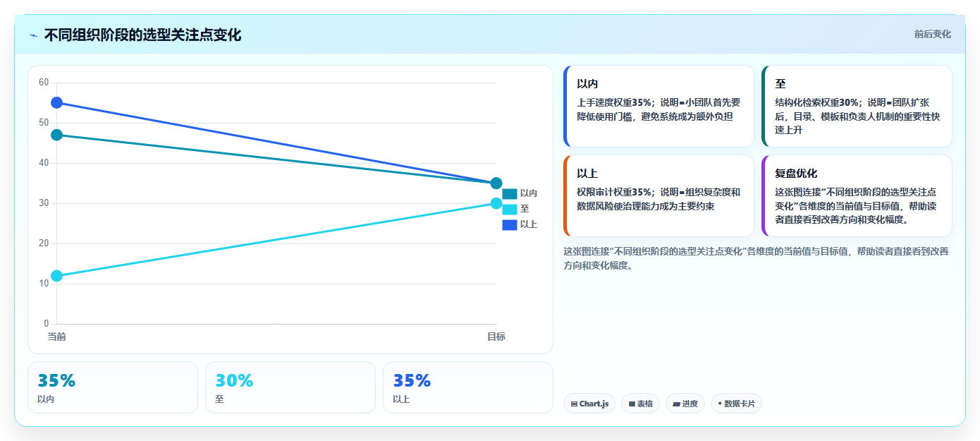Click the 30 y-axis tick label
The height and width of the screenshot is (441, 980).
click(x=44, y=203)
